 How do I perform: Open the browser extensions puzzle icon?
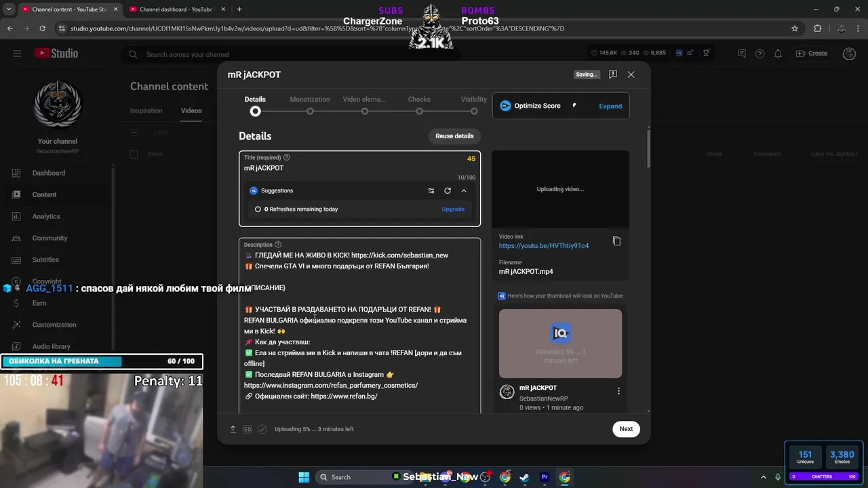pyautogui.click(x=817, y=28)
